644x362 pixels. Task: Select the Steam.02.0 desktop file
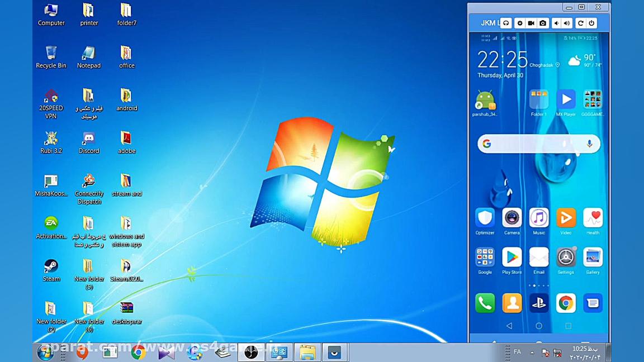coord(126,270)
